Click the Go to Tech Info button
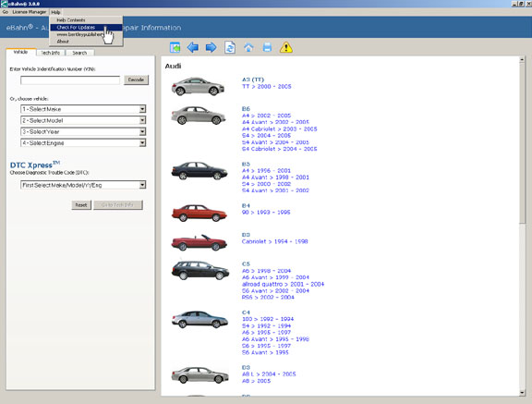532x404 pixels. point(117,205)
